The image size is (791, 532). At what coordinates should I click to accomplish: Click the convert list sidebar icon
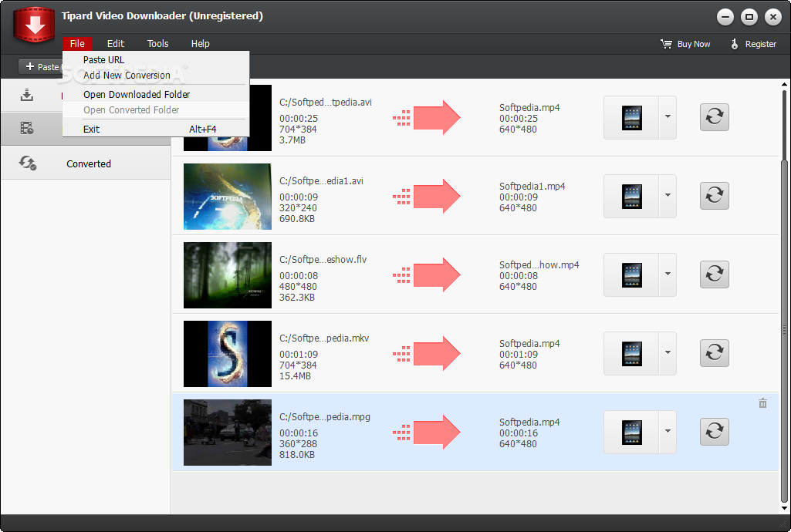[x=27, y=129]
